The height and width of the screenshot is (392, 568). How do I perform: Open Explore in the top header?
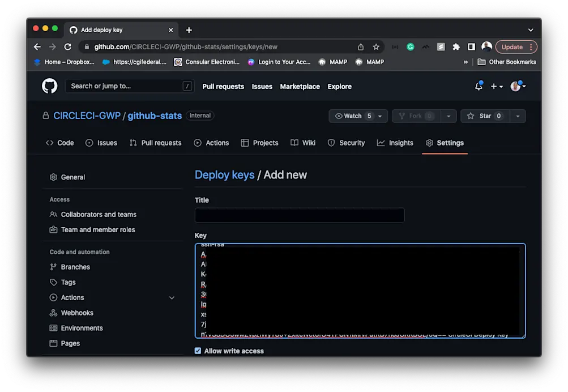click(x=339, y=86)
